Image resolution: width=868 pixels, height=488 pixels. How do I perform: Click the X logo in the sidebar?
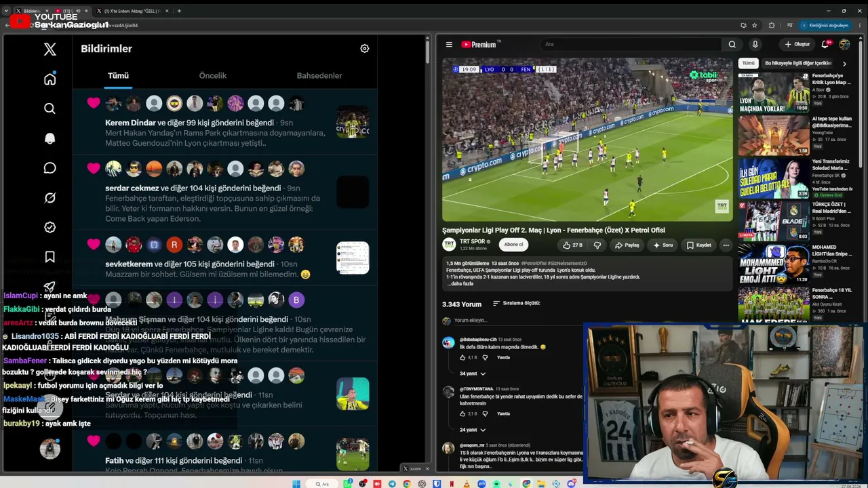(x=50, y=49)
